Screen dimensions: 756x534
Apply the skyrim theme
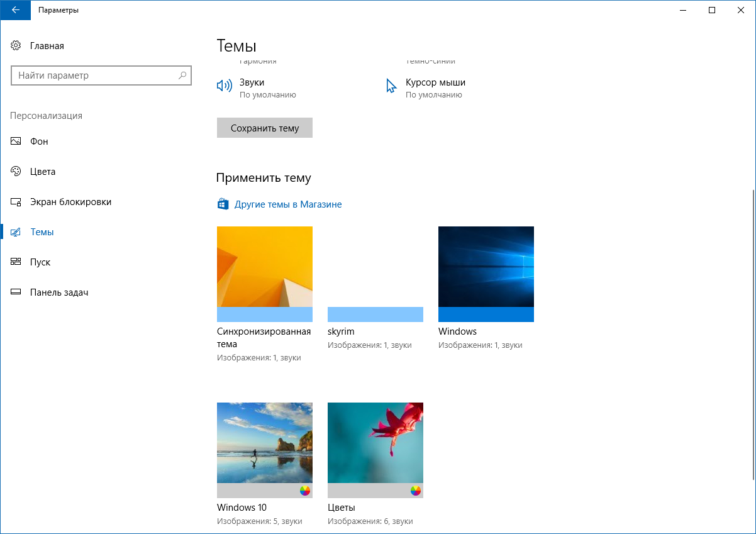tap(375, 274)
